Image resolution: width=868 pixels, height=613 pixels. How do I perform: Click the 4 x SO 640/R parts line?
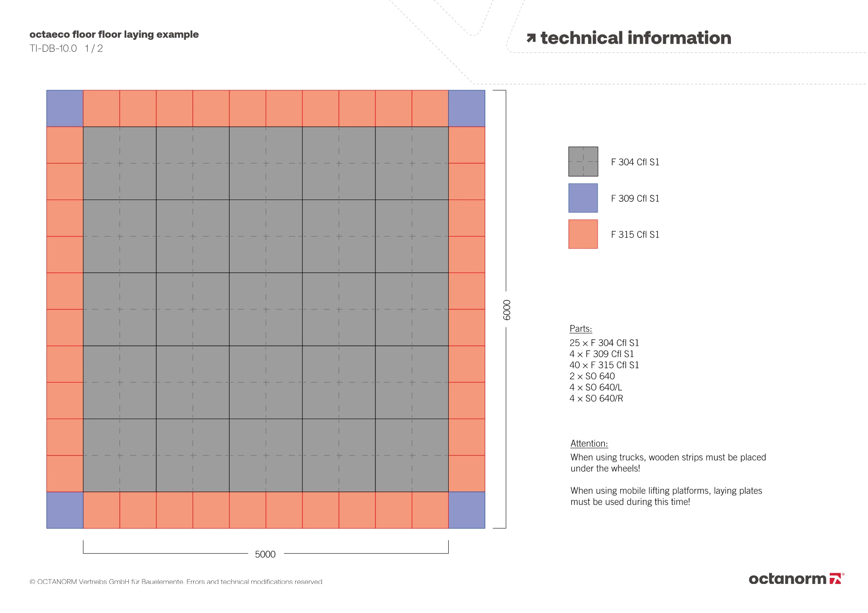[596, 398]
